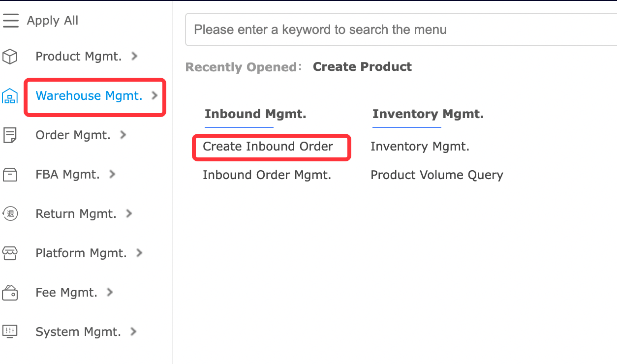Click the Warehouse Mgmt. building icon
Screen dimensions: 617x364
10,96
